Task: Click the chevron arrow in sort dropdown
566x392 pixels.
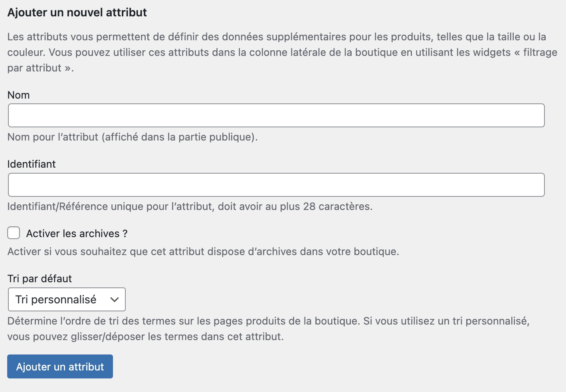Action: [x=115, y=299]
